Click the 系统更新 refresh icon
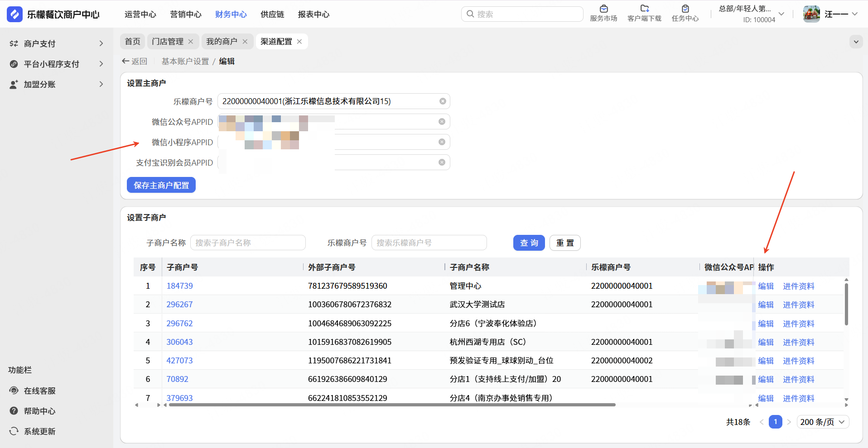The height and width of the screenshot is (448, 868). 14,431
